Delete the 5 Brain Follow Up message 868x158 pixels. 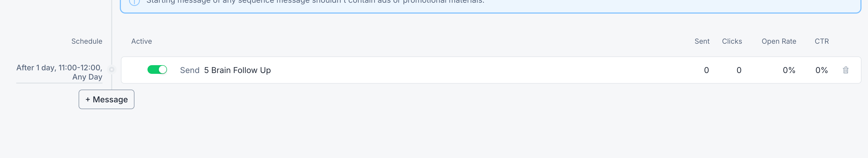point(846,70)
